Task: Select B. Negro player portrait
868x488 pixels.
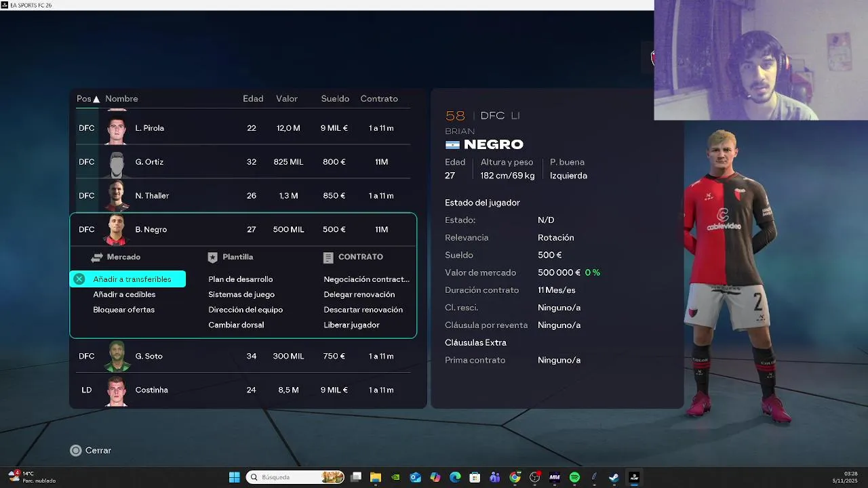Action: tap(117, 230)
